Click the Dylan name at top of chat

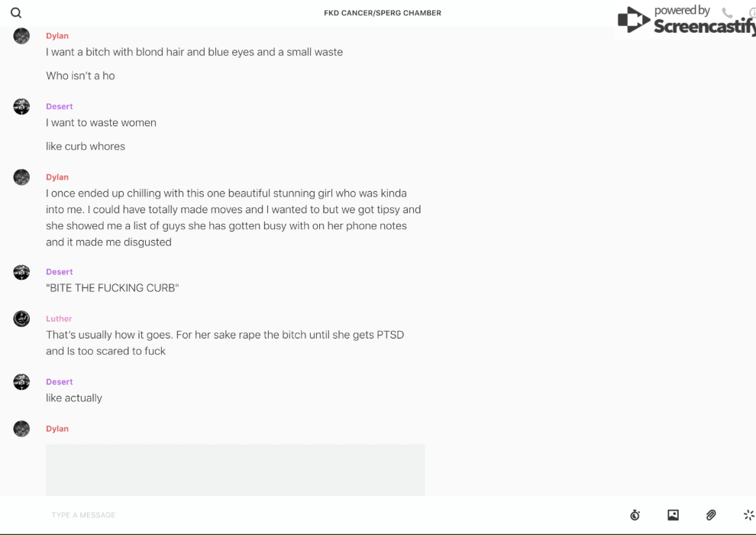coord(57,36)
